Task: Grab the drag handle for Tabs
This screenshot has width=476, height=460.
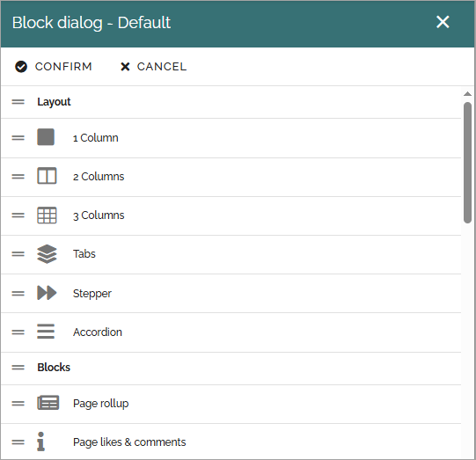Action: [18, 254]
